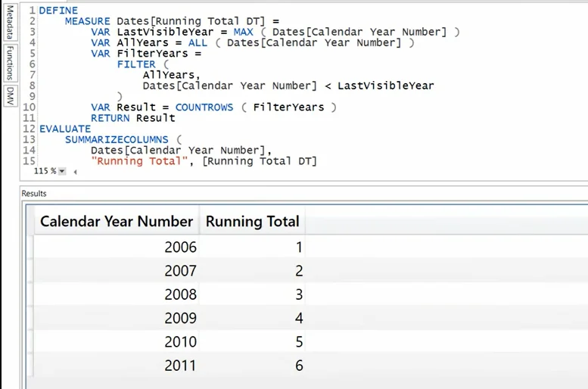Viewport: 588px width, 389px height.
Task: Open the Functions side tab
Action: click(x=10, y=63)
